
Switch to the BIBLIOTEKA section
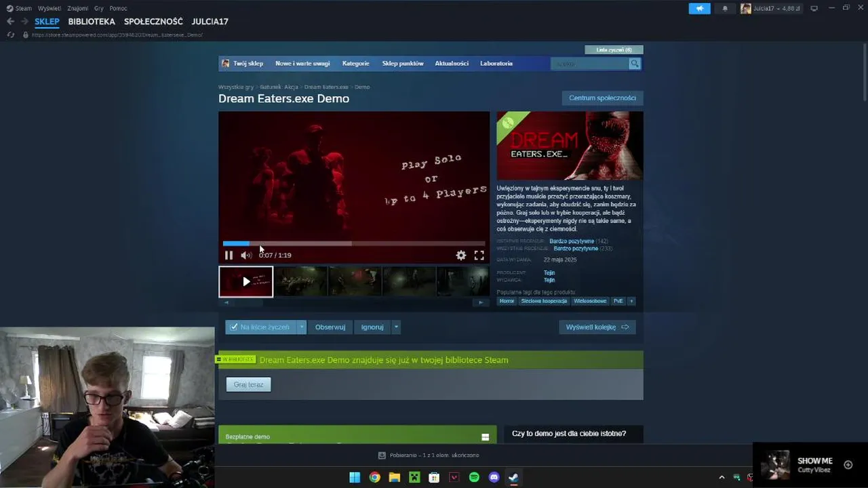[x=92, y=22]
